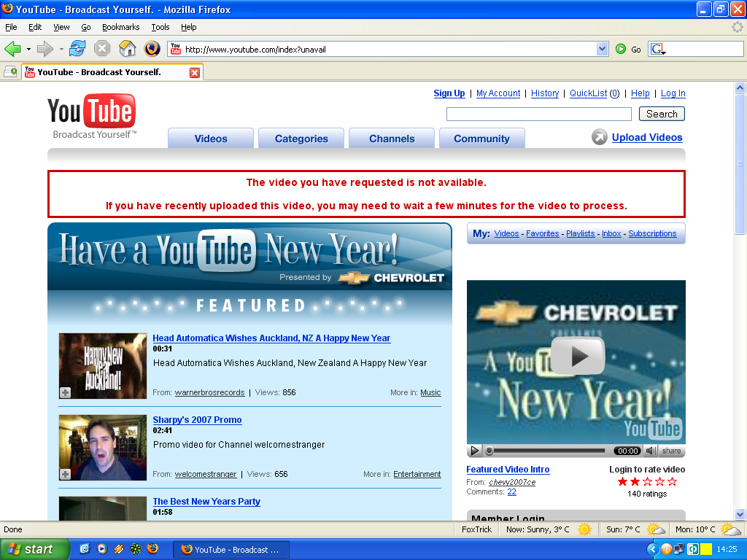Click the Upload Videos arrow icon
The image size is (747, 560).
tap(600, 137)
